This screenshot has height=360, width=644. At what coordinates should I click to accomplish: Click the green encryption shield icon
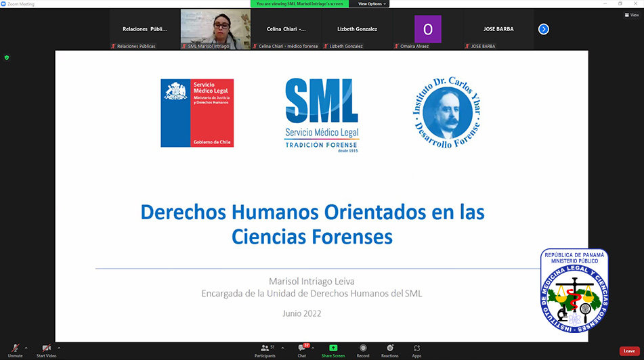click(x=7, y=58)
